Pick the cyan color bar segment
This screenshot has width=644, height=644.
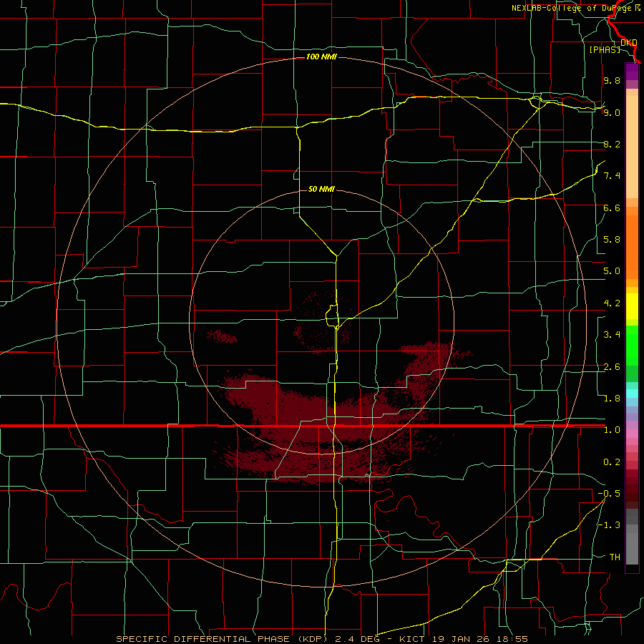pos(632,393)
